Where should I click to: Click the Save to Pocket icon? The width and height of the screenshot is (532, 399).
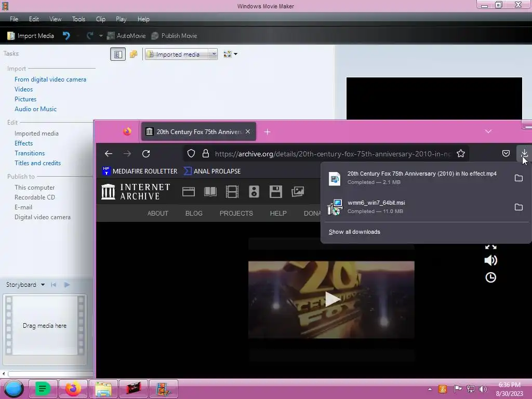pos(506,154)
